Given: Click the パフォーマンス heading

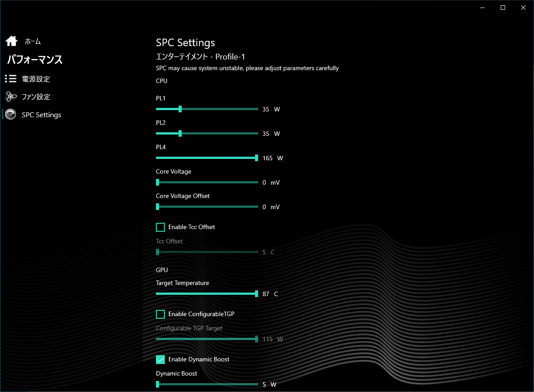Looking at the screenshot, I should coord(35,59).
